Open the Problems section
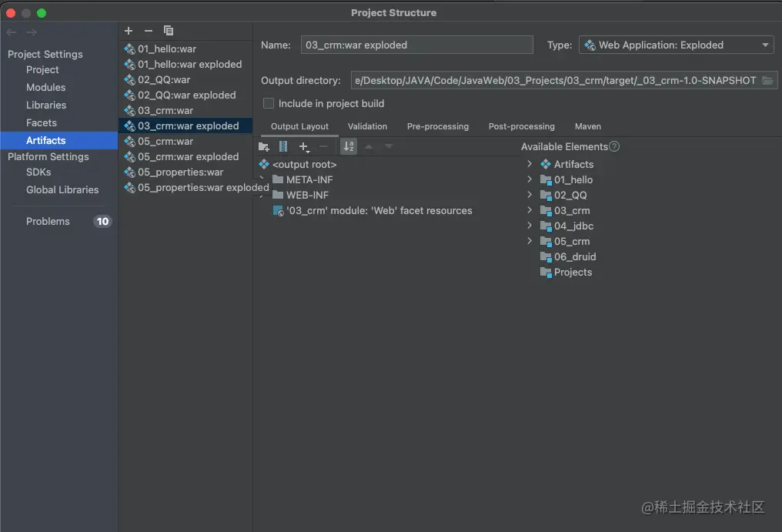 click(x=48, y=221)
